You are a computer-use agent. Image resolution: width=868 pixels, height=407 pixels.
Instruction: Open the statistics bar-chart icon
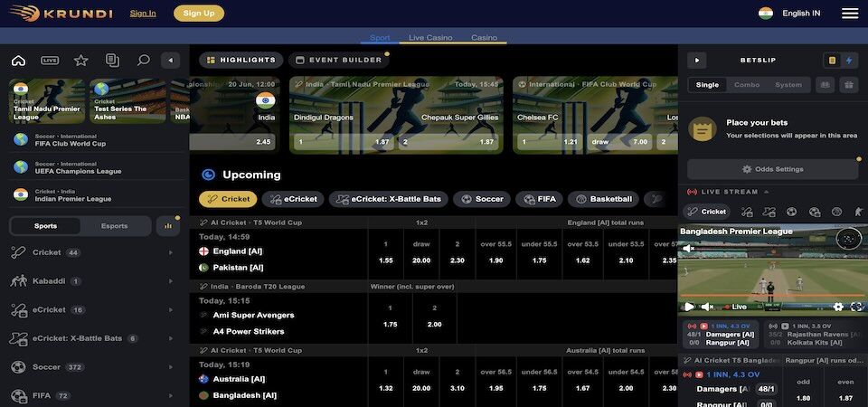click(x=168, y=226)
